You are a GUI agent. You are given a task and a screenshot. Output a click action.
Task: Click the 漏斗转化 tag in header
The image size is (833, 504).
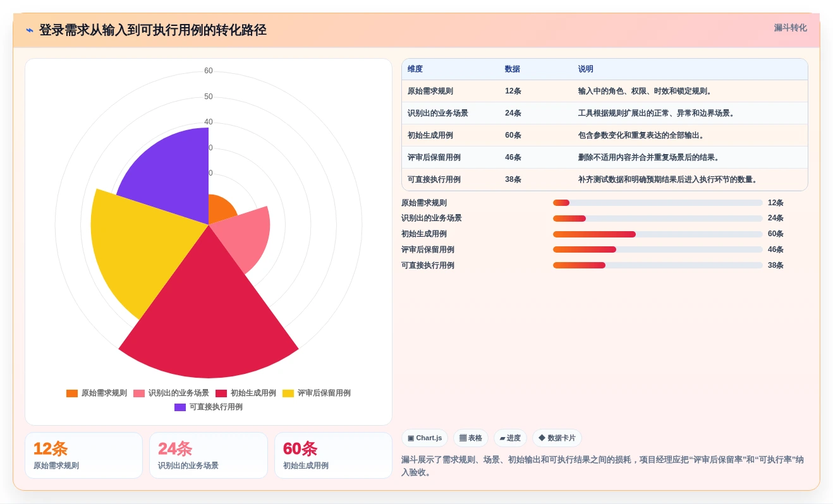pyautogui.click(x=790, y=28)
